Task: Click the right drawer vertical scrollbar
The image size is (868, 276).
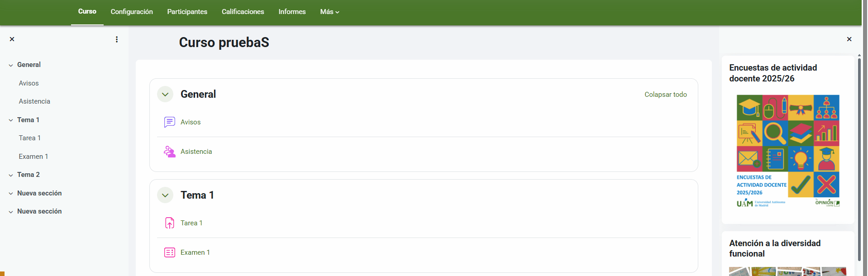Action: pos(859,158)
